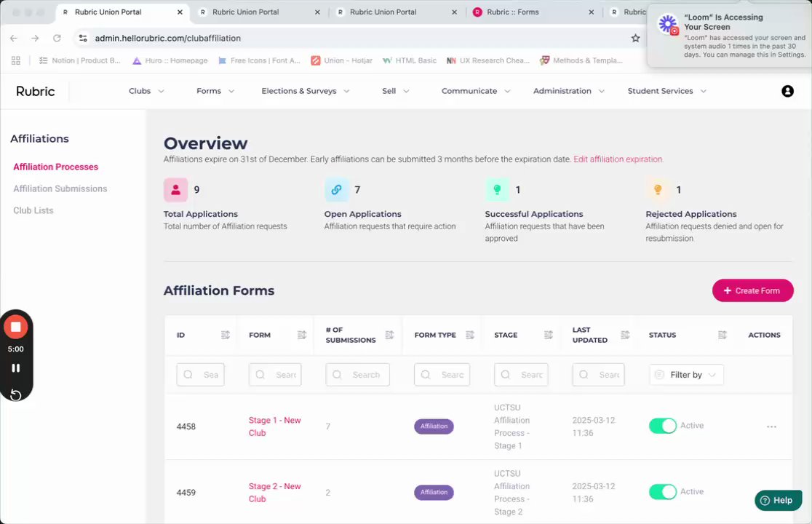Viewport: 812px width, 524px height.
Task: Stop the Loom recording
Action: 15,327
